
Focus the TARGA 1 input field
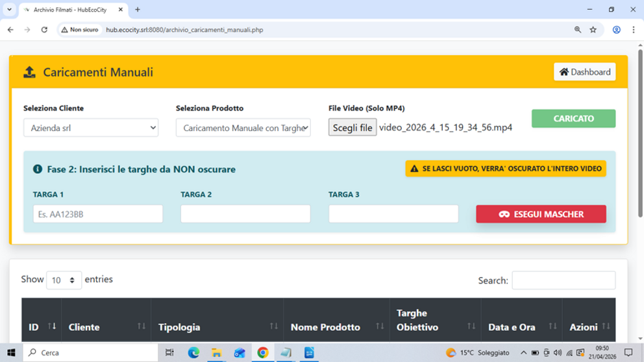[x=98, y=214]
